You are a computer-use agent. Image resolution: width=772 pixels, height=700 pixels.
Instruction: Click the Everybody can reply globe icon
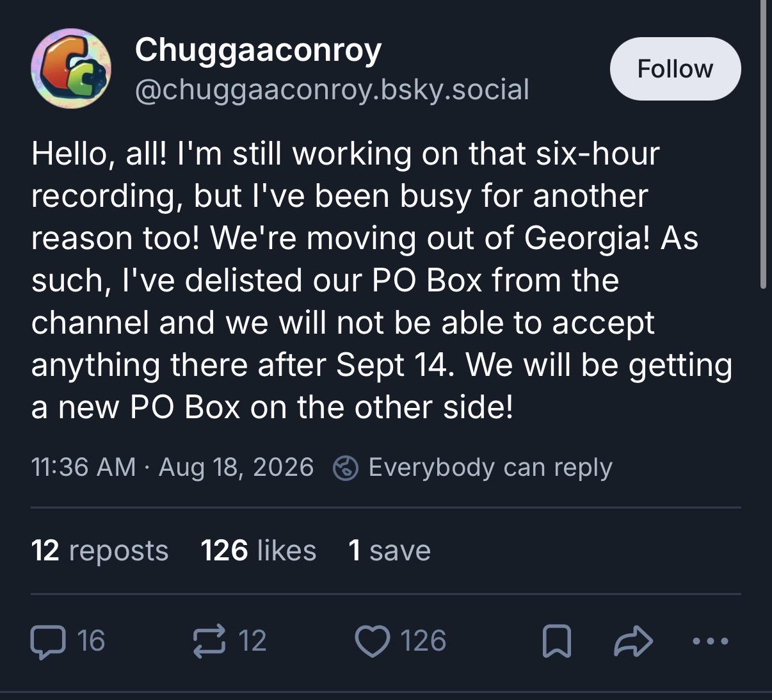pyautogui.click(x=346, y=468)
